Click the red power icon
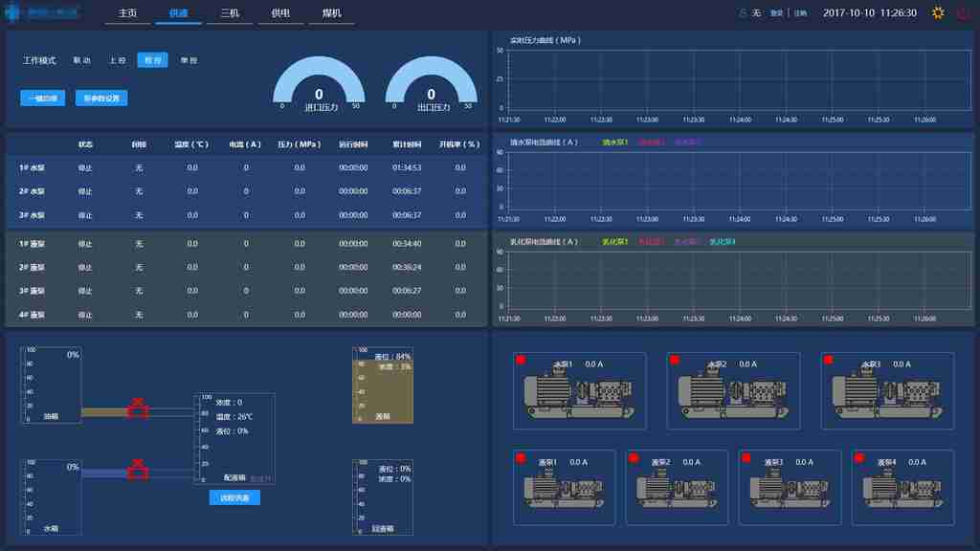 [963, 13]
